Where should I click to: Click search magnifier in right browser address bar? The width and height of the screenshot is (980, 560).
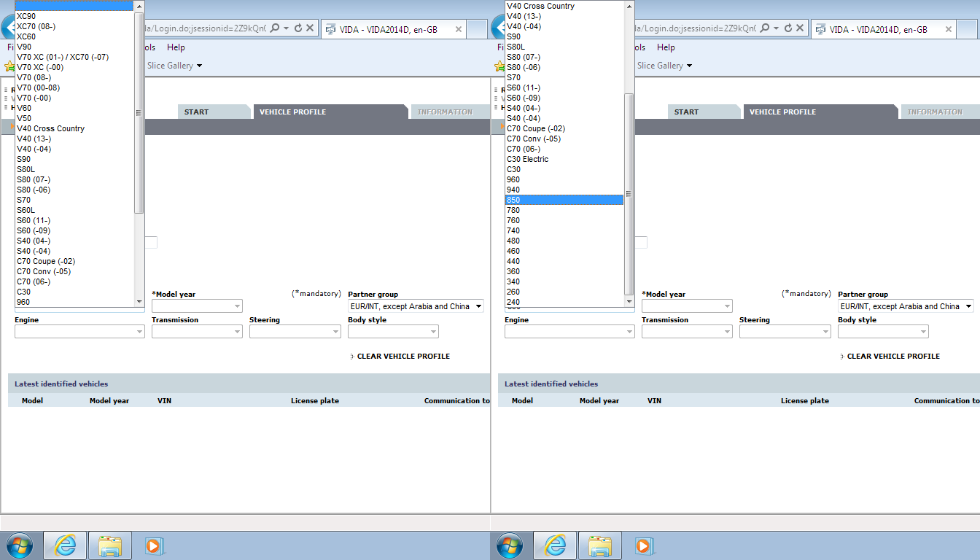pos(765,28)
